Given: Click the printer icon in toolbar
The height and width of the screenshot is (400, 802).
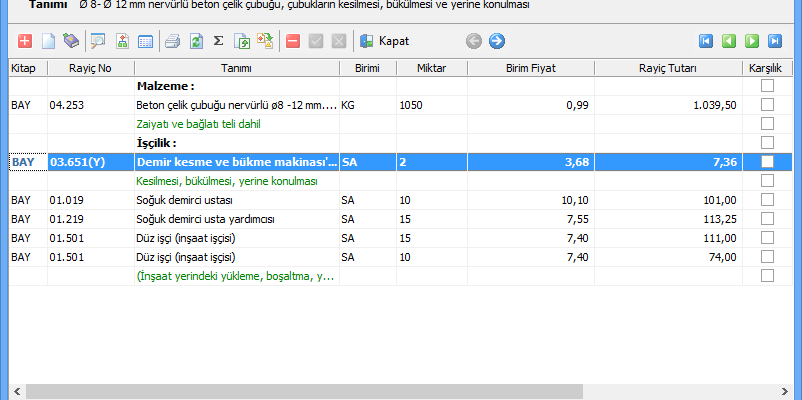Looking at the screenshot, I should 172,42.
